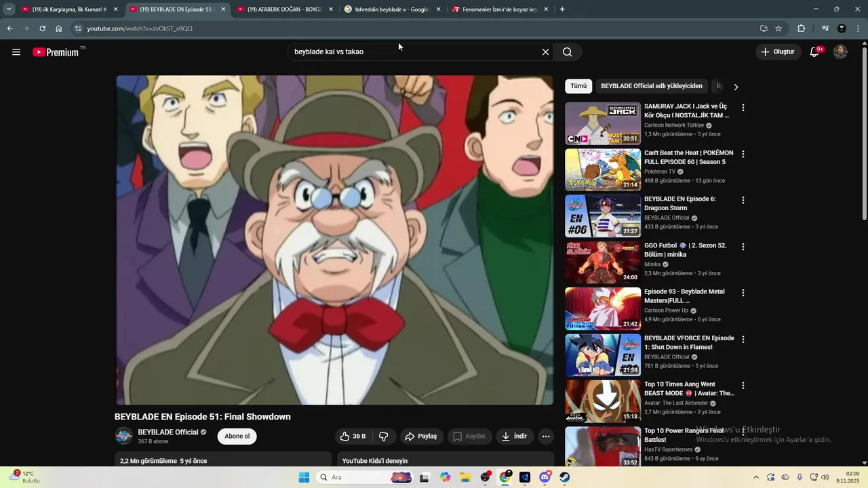Share the video via Paylaş
868x488 pixels.
(x=421, y=436)
